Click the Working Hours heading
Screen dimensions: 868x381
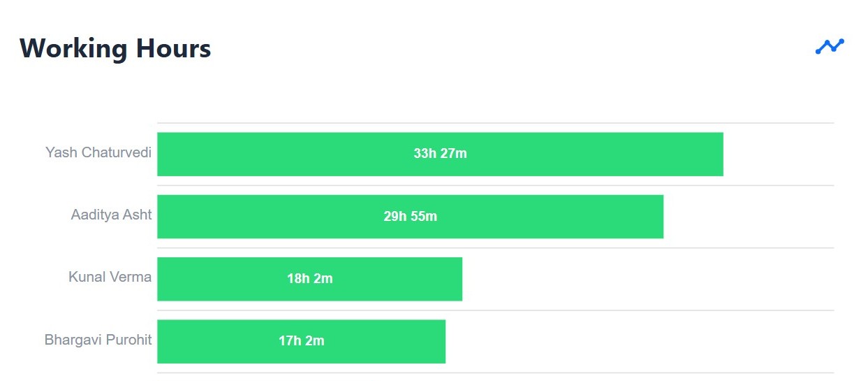(115, 48)
